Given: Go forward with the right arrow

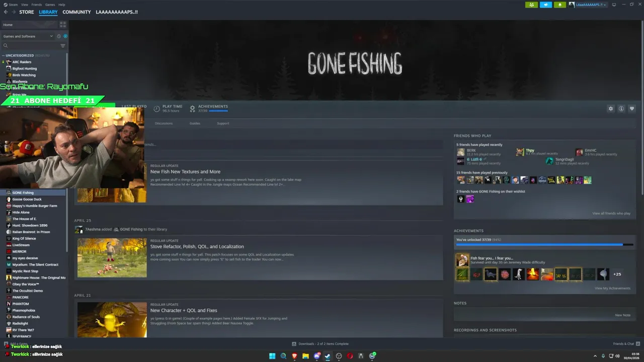Looking at the screenshot, I should pyautogui.click(x=13, y=12).
